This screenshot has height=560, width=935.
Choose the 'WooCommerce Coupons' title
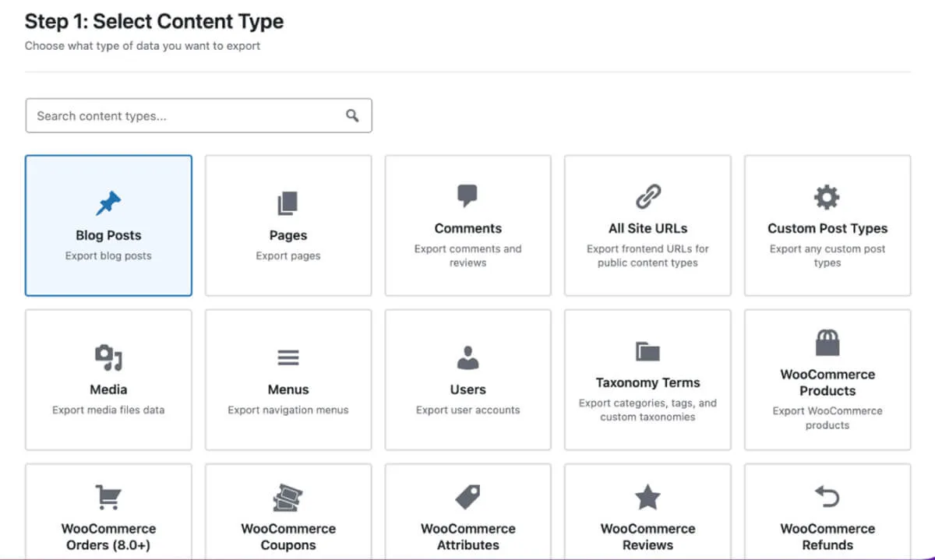288,537
